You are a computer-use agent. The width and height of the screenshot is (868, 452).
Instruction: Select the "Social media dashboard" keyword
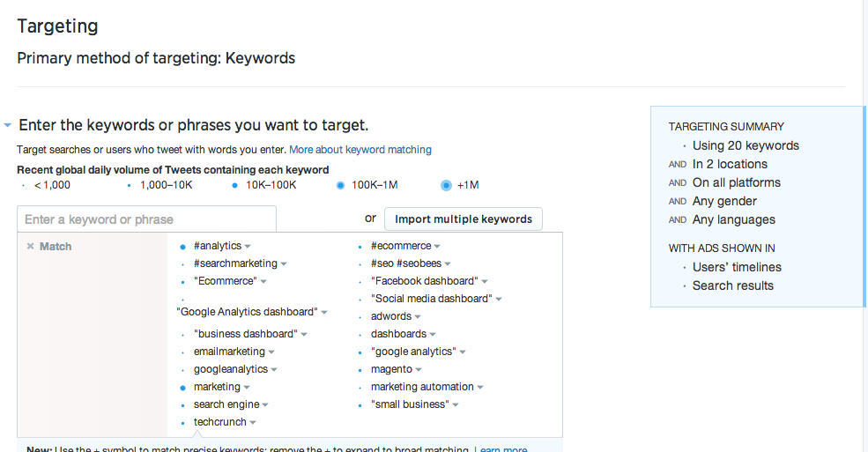point(431,299)
